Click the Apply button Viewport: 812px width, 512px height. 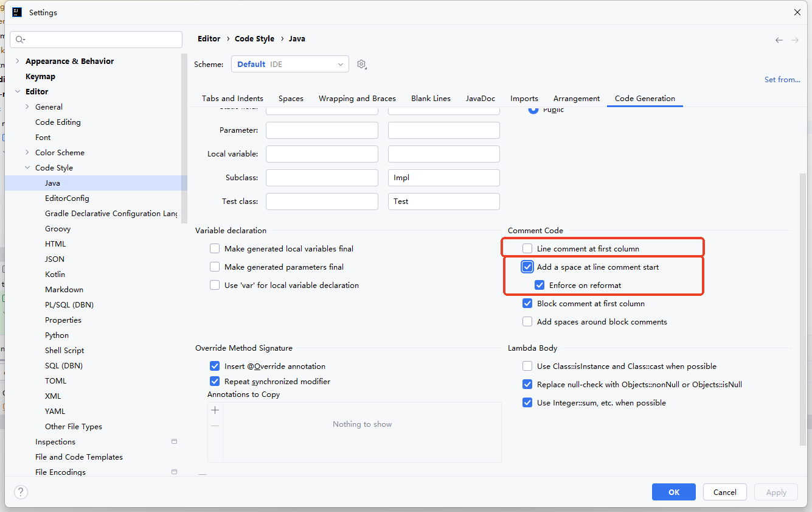point(776,492)
